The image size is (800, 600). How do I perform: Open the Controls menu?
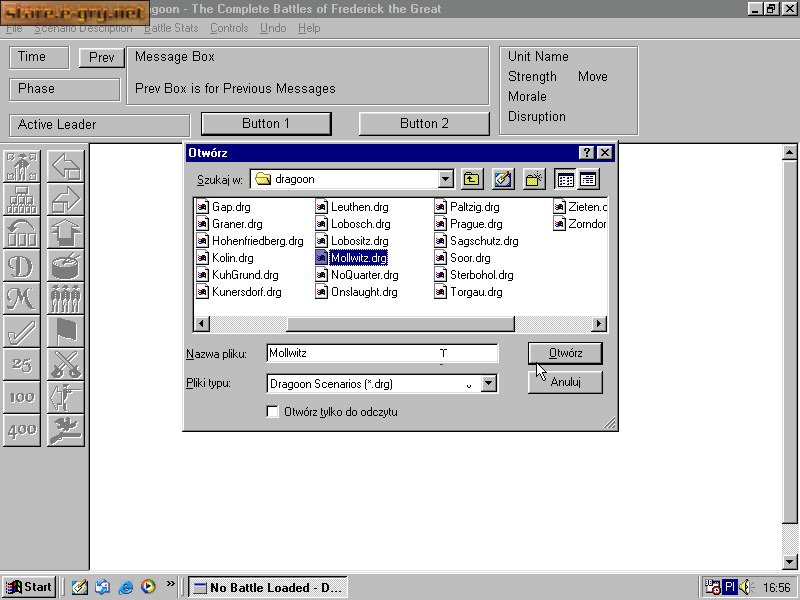point(229,28)
